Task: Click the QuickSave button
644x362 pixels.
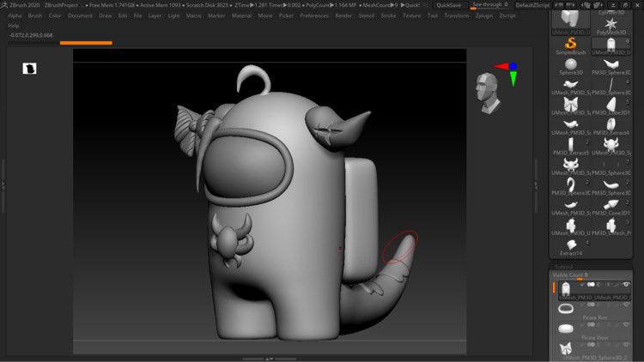Action: [448, 5]
